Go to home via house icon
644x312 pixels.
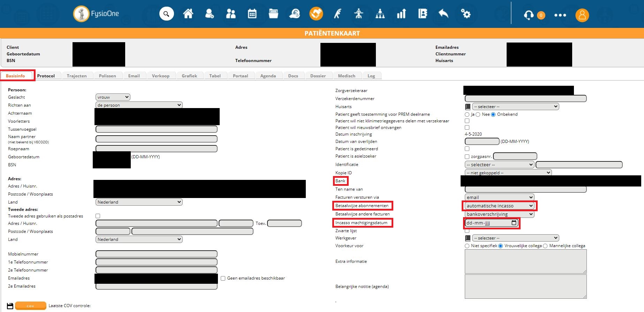[x=188, y=14]
